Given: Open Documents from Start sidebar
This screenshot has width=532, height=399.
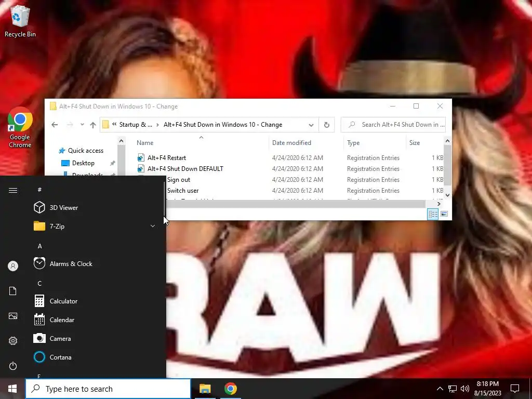Looking at the screenshot, I should point(13,291).
